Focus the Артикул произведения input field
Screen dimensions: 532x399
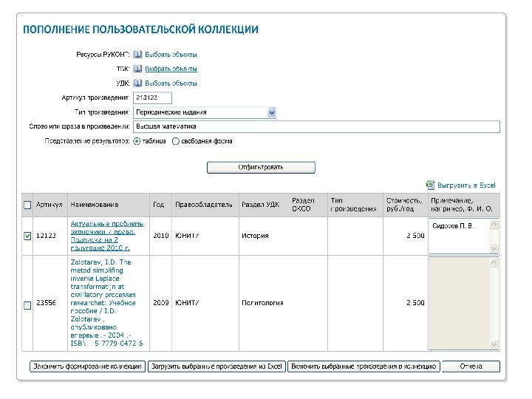click(x=152, y=98)
